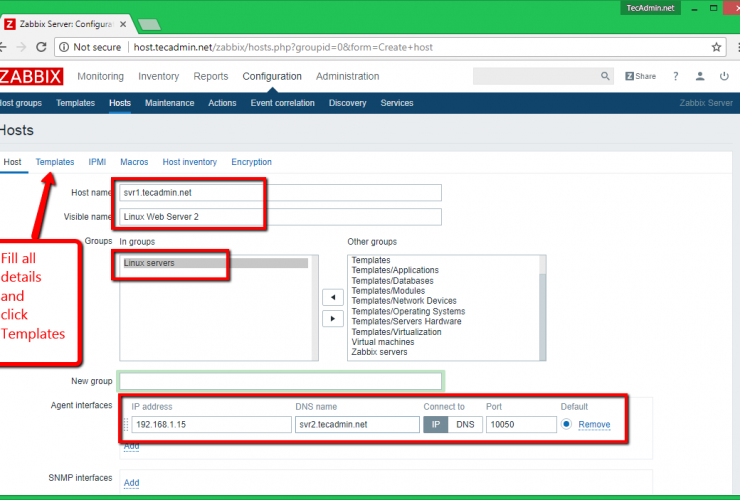Bookmark page with the star icon
740x500 pixels.
tap(716, 46)
